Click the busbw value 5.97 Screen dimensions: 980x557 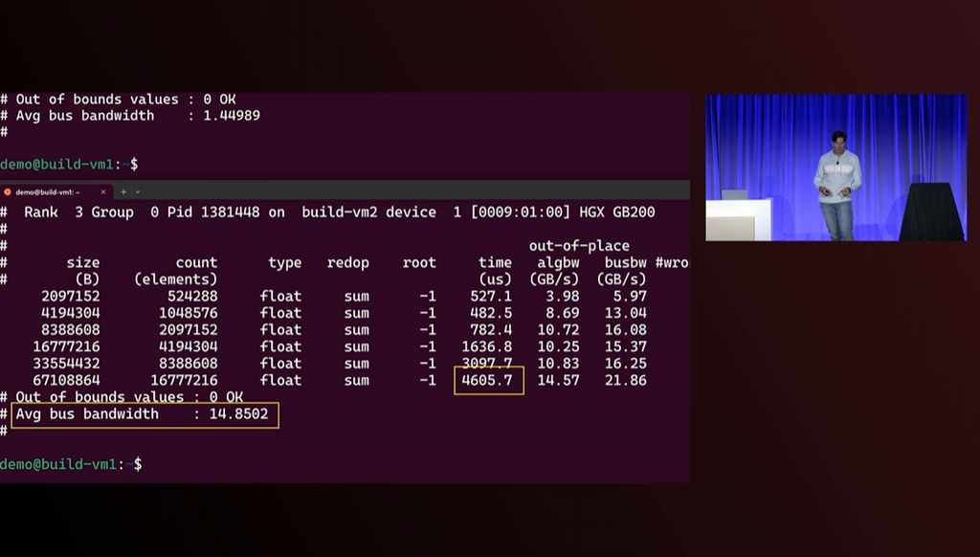tap(630, 297)
